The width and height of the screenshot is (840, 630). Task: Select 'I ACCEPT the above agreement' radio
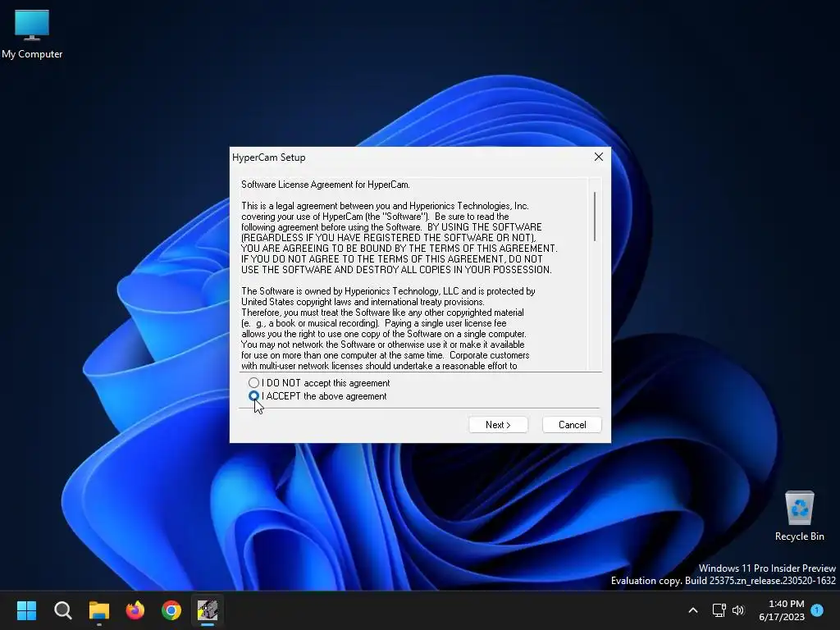pos(254,396)
